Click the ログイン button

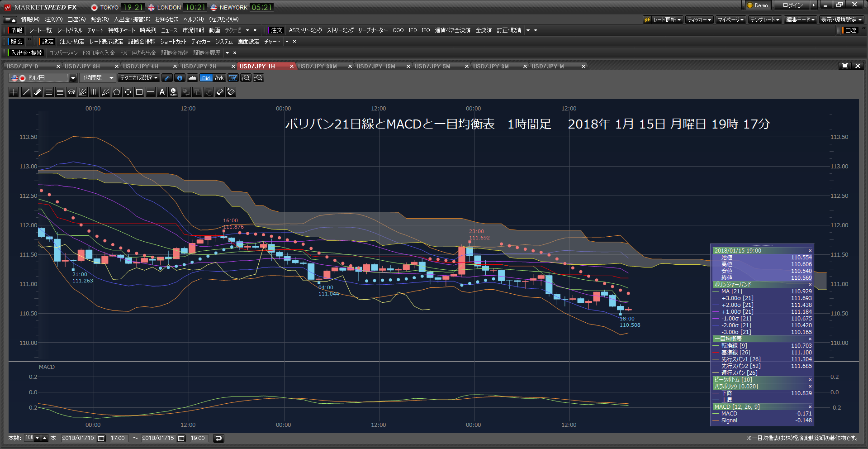click(x=792, y=5)
